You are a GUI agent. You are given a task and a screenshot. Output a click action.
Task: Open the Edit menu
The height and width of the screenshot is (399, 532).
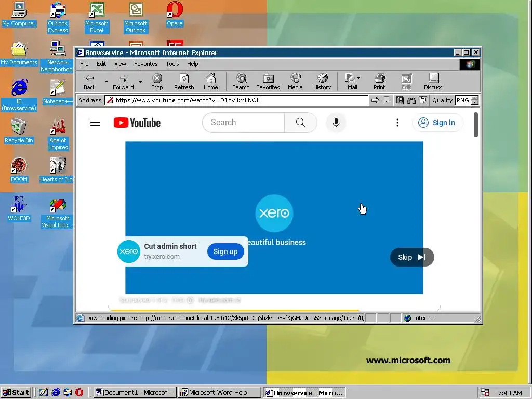(101, 64)
